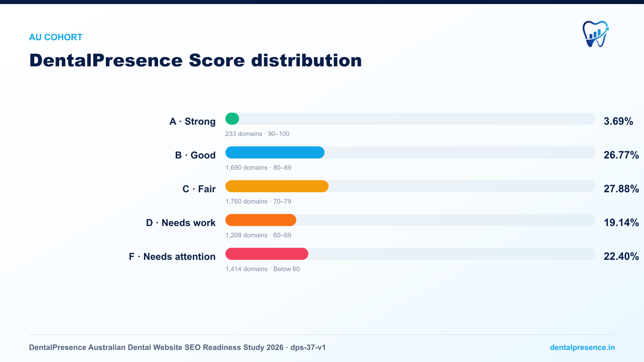Click '233 domains · 90–100' caption
Screen dimensions: 644x362
[x=257, y=134]
